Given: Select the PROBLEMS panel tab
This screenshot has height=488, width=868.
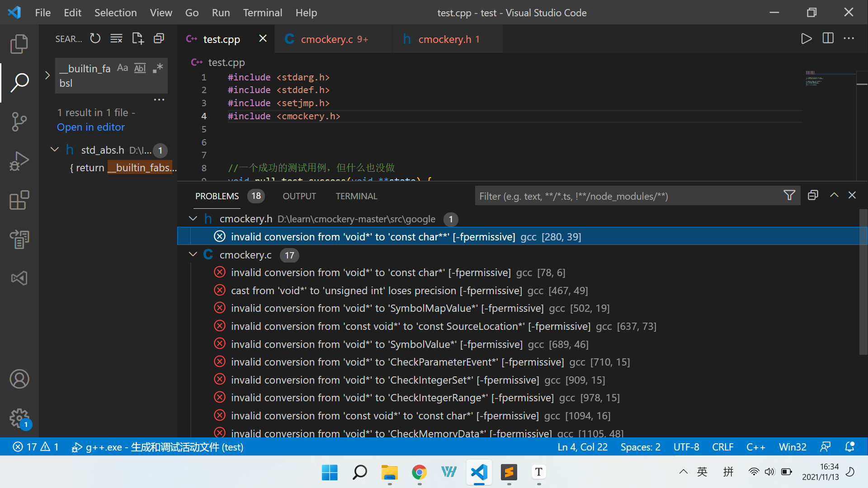Looking at the screenshot, I should tap(217, 196).
